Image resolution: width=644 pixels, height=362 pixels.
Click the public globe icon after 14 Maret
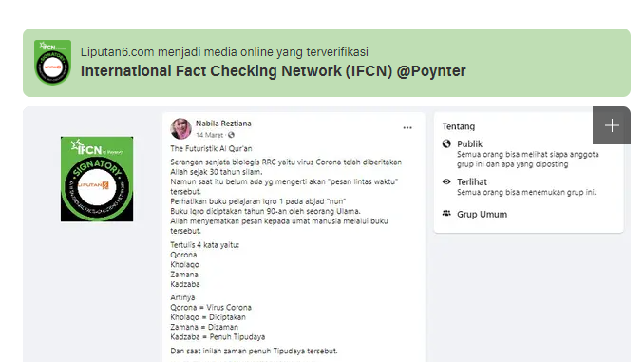[231, 135]
